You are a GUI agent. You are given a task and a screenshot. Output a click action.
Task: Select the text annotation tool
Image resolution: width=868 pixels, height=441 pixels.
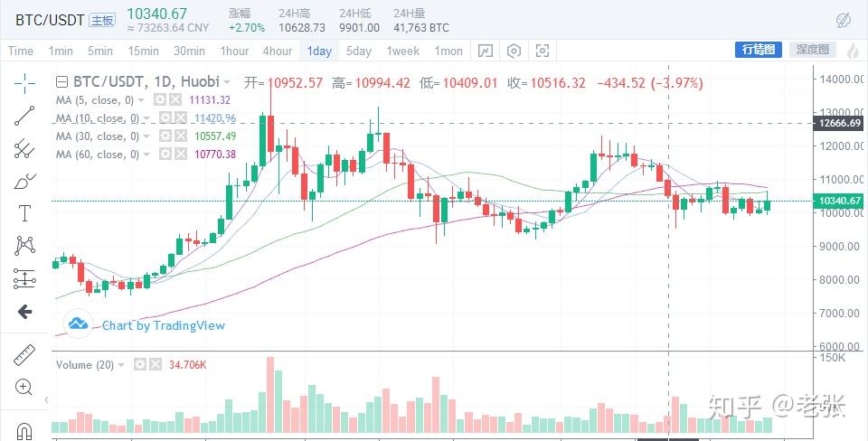tap(24, 213)
